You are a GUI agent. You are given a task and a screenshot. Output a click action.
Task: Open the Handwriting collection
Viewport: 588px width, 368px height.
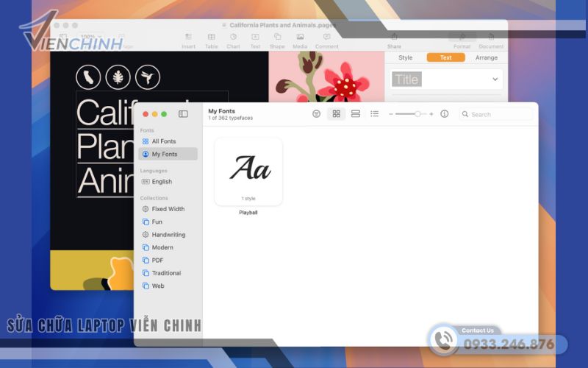coord(168,234)
